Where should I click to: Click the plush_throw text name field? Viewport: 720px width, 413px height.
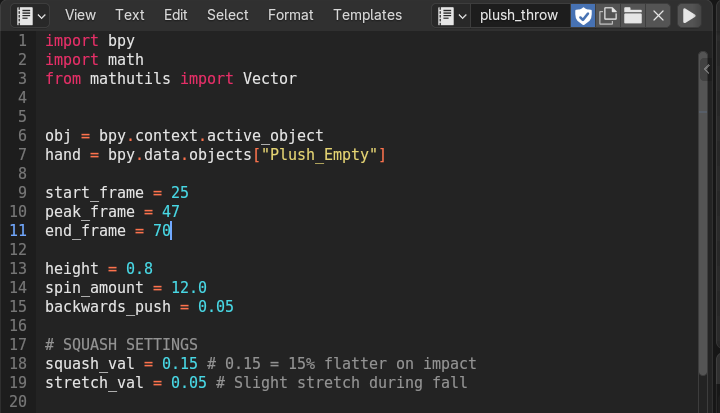[x=519, y=15]
